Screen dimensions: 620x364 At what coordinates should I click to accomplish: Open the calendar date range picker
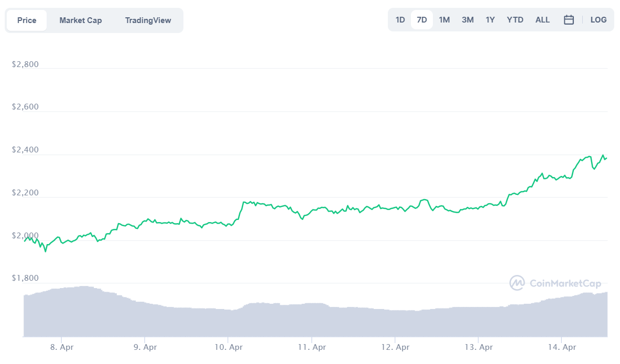[569, 20]
